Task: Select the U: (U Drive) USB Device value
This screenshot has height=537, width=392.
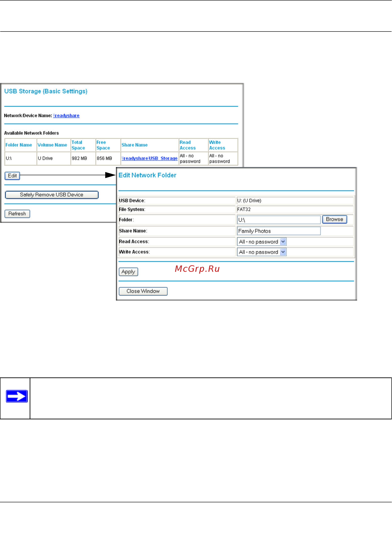Action: 249,201
